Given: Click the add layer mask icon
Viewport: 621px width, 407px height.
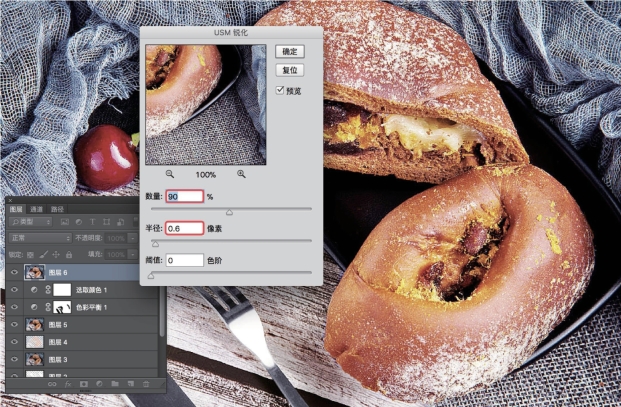Looking at the screenshot, I should 84,384.
